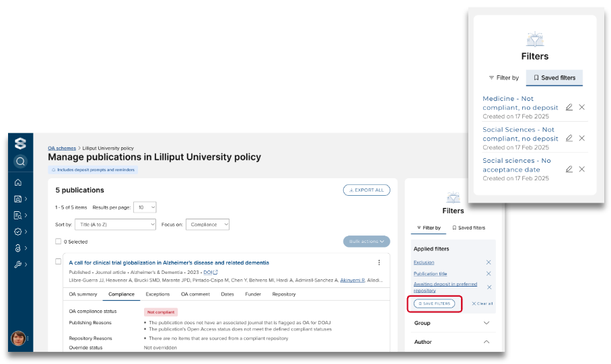Image resolution: width=611 pixels, height=364 pixels.
Task: Go to the Home icon in sidebar
Action: (x=18, y=182)
